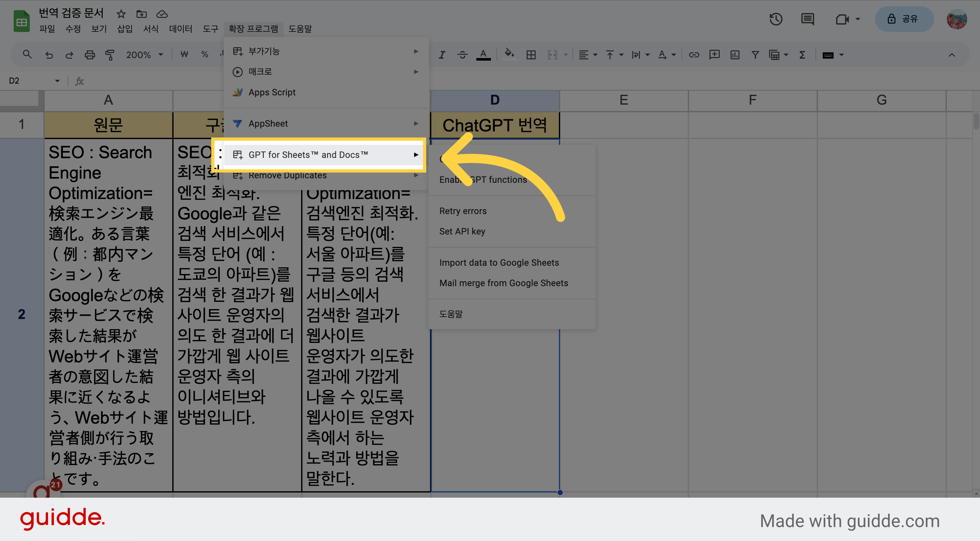Insert a link with the link icon
Image resolution: width=980 pixels, height=541 pixels.
pos(694,55)
